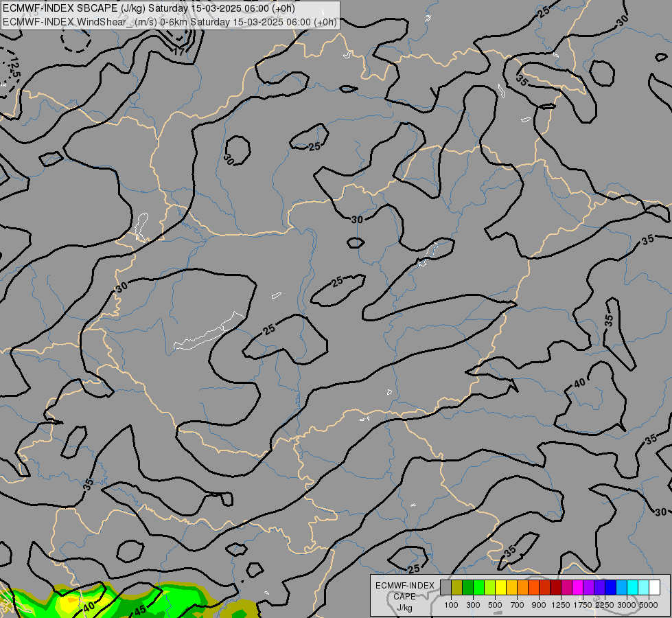Click the 17 contour label near top
Screen dimensions: 672x618
(x=179, y=52)
